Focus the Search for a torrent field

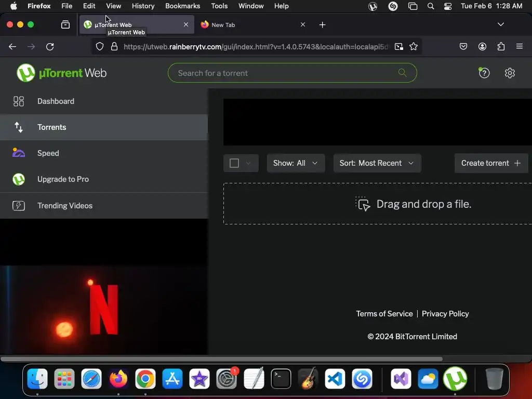(292, 73)
